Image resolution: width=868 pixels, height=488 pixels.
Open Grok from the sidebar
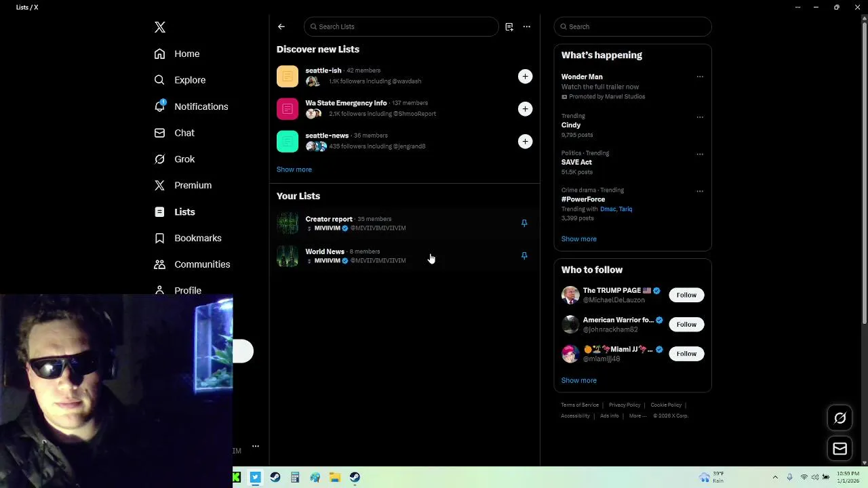pyautogui.click(x=174, y=159)
